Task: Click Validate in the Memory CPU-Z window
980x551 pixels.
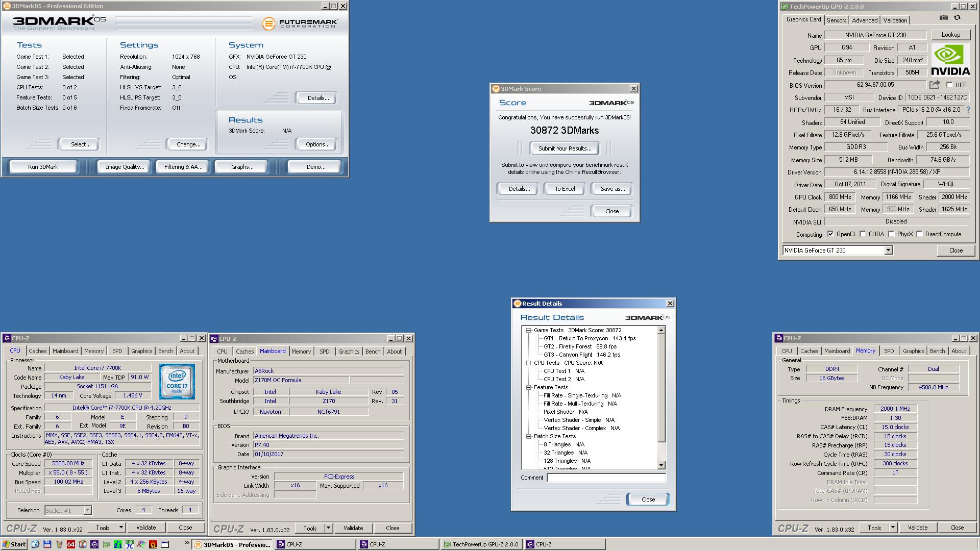Action: click(x=917, y=528)
